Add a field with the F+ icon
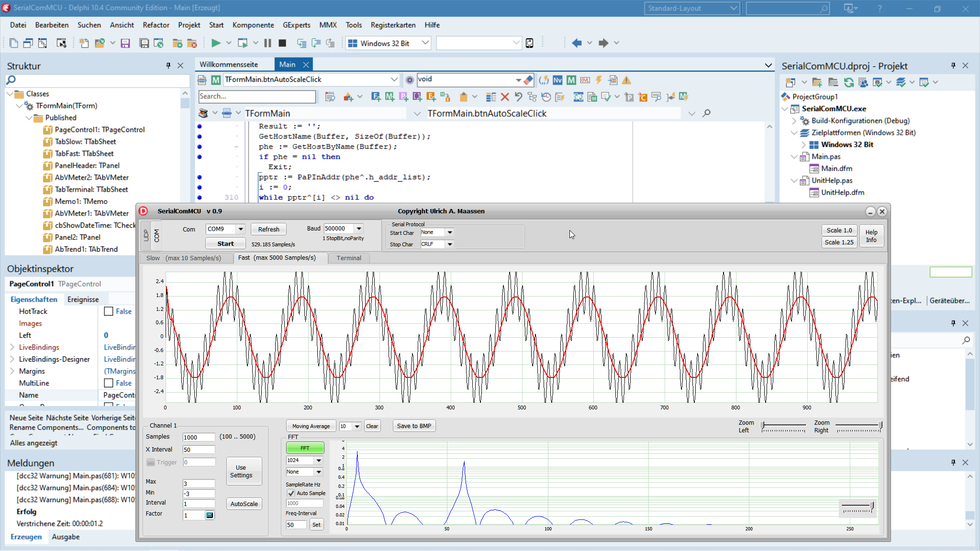 (376, 97)
